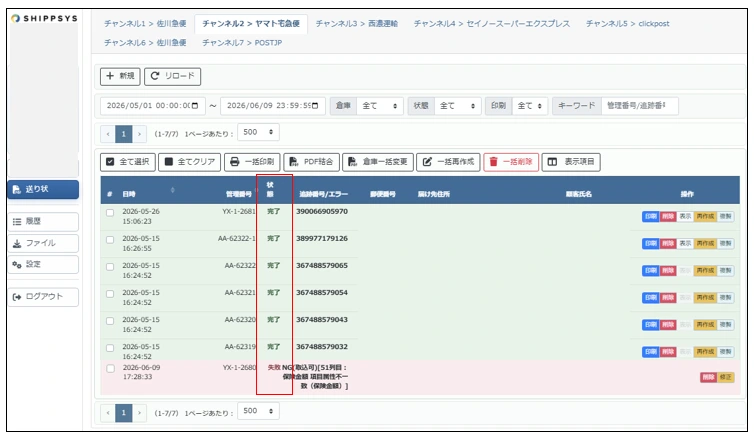Click the start date field 2026/05/01
Screen dimensions: 754x437
152,106
